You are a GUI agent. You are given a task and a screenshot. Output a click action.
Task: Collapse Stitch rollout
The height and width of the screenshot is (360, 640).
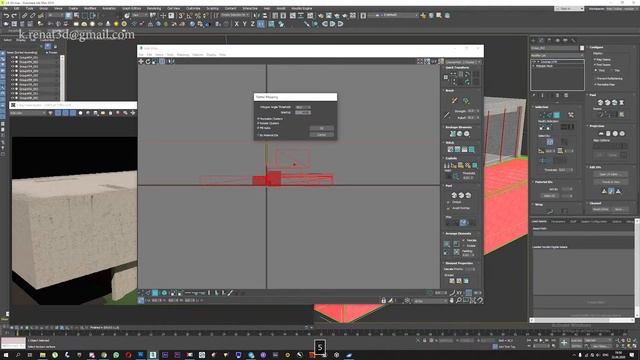click(x=449, y=142)
